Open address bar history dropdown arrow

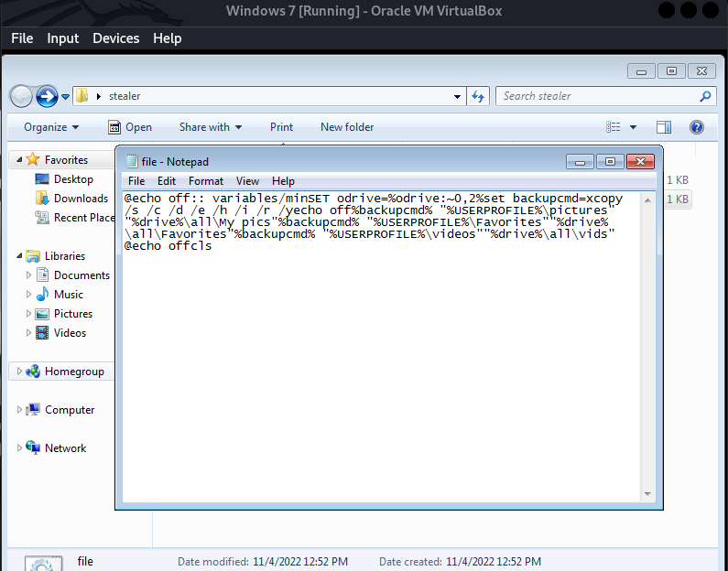pos(457,96)
